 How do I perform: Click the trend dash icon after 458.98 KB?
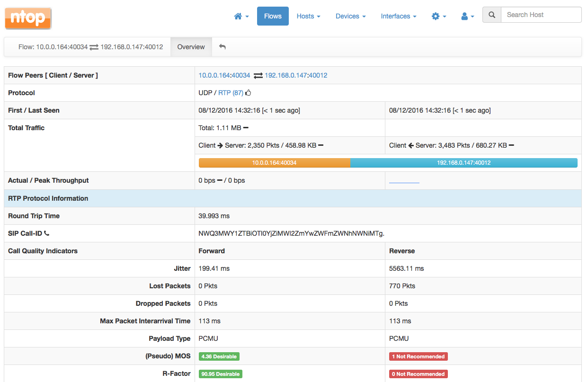[321, 145]
